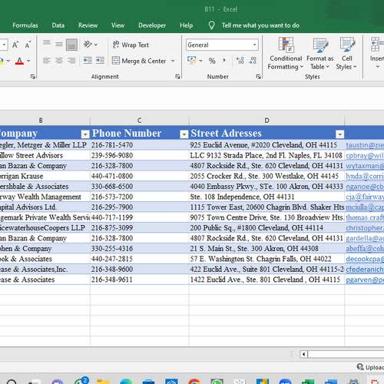Switch to the View tab

click(118, 25)
